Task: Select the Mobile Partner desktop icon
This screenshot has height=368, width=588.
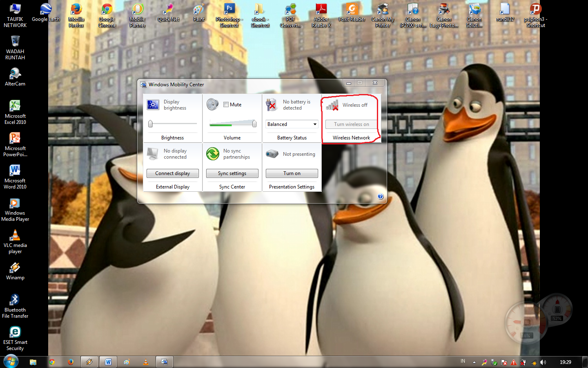Action: tap(138, 16)
